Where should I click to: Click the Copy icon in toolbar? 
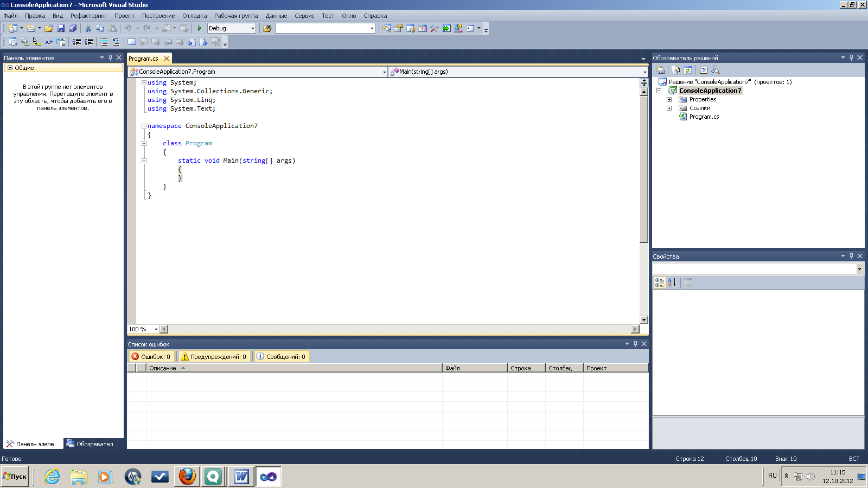coord(100,28)
